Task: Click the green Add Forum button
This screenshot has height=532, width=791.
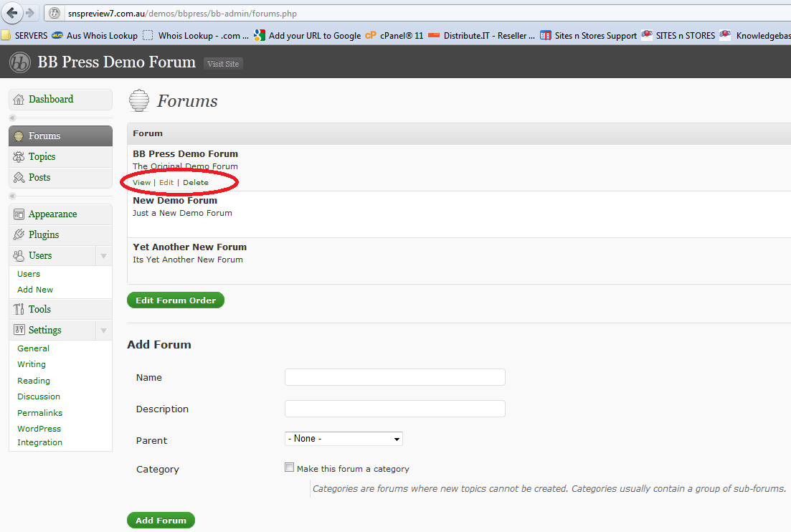Action: [161, 520]
